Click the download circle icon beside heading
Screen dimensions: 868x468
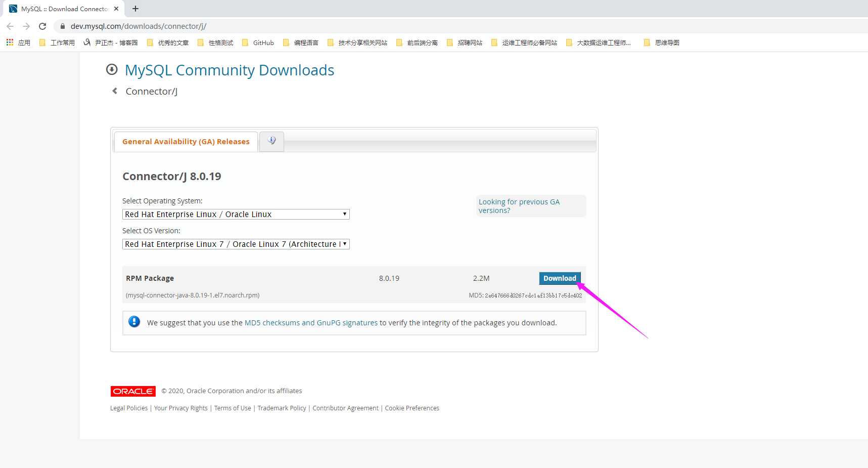point(112,69)
